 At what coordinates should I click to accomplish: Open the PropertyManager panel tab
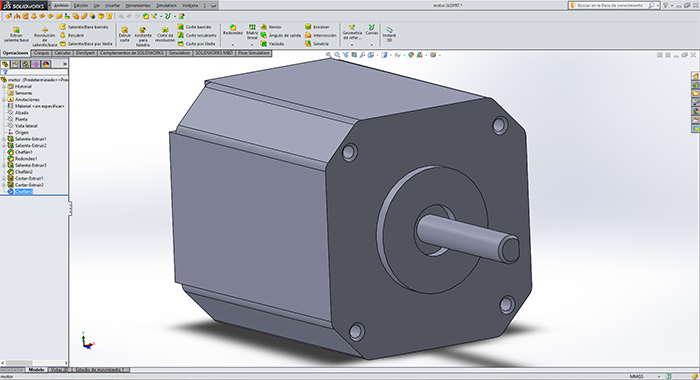coord(16,64)
